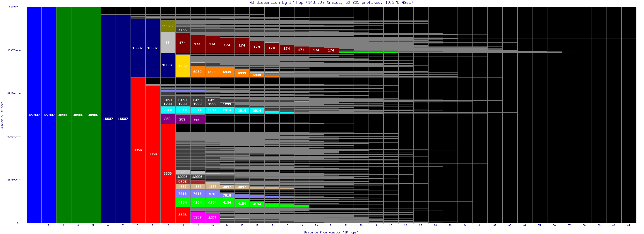The image size is (644, 234).
Task: Select the y-axis value 28759.4
Action: pyautogui.click(x=13, y=180)
